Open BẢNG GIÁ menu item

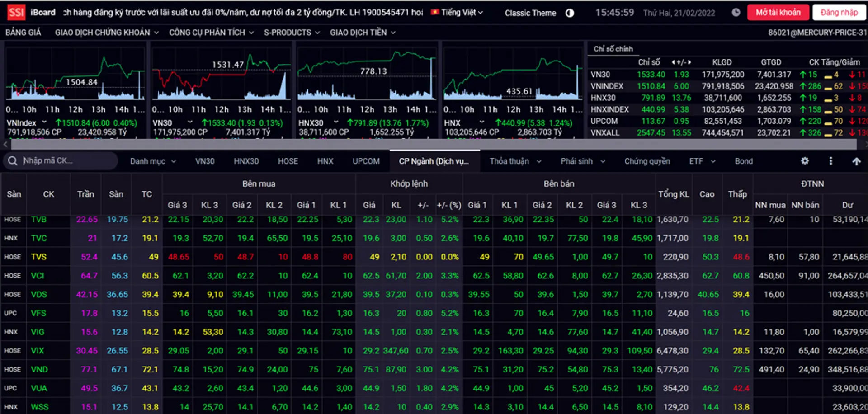(23, 33)
